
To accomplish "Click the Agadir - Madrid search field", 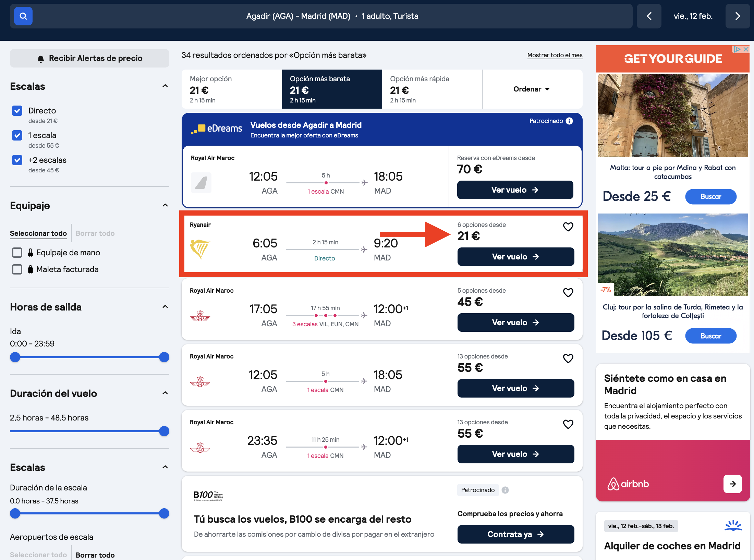I will (321, 16).
